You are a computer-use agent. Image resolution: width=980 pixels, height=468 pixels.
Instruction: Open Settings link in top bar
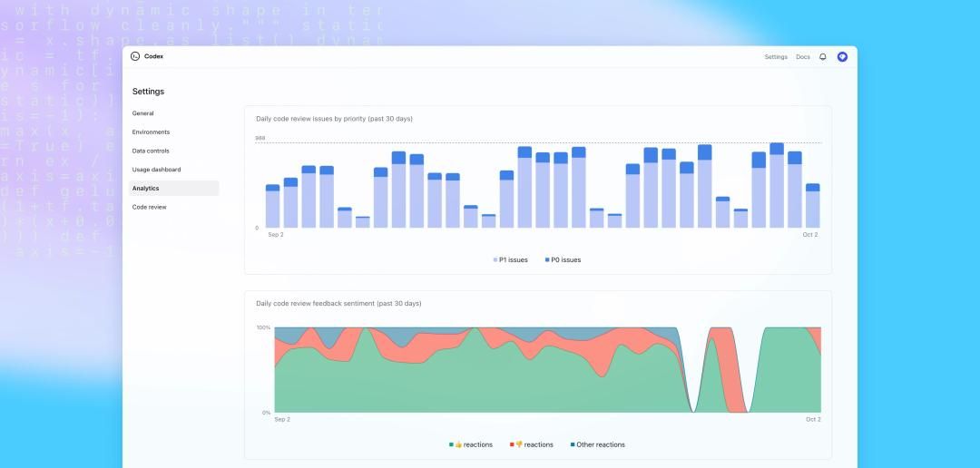coord(776,57)
